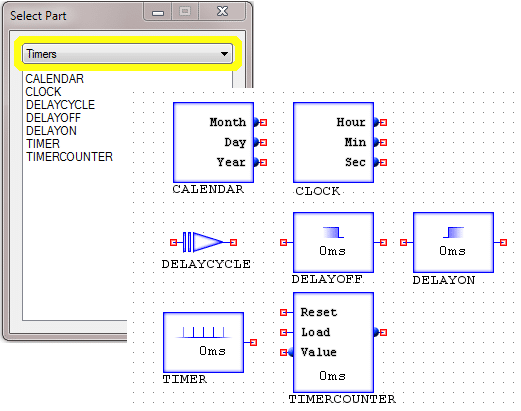
Task: Select CALENDAR in the parts list
Action: (x=55, y=79)
